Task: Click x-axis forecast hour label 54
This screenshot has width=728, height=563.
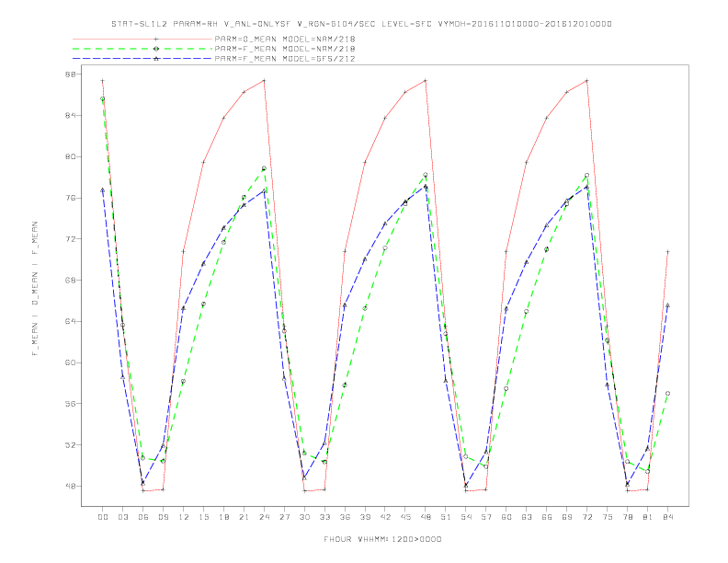Action: [x=466, y=517]
